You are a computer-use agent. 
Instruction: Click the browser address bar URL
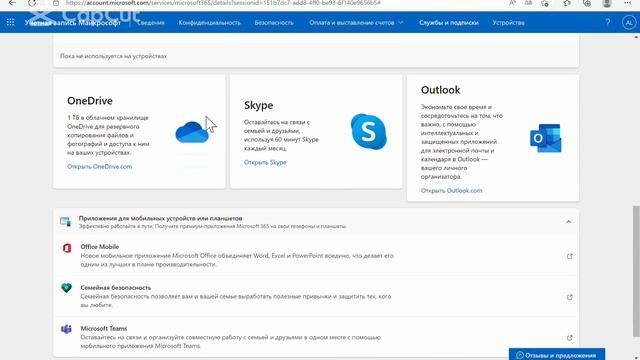click(223, 3)
